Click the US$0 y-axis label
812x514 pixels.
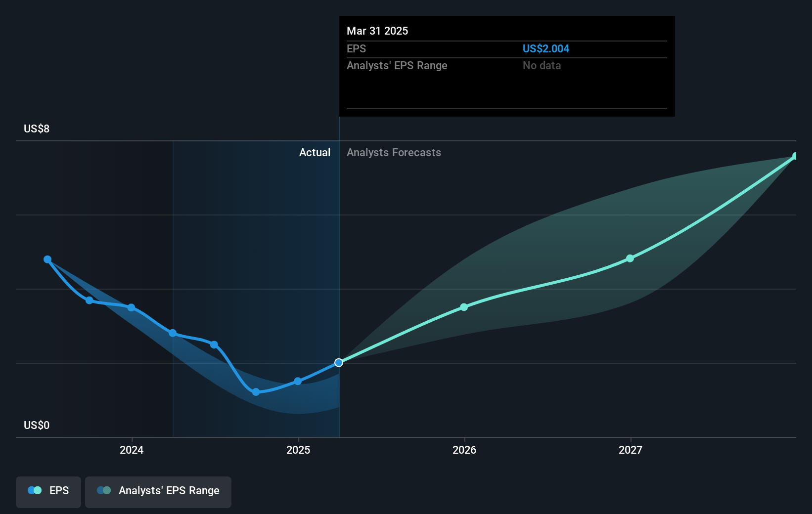(x=37, y=425)
